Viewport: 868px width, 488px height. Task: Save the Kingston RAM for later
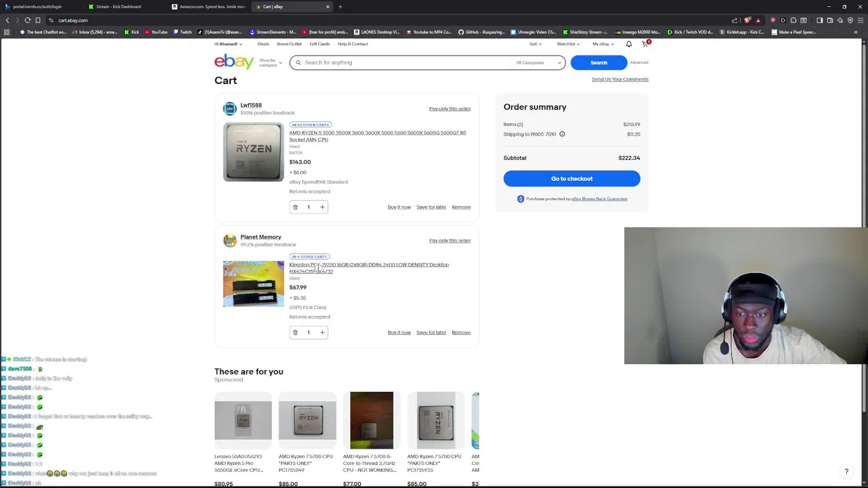coord(431,332)
